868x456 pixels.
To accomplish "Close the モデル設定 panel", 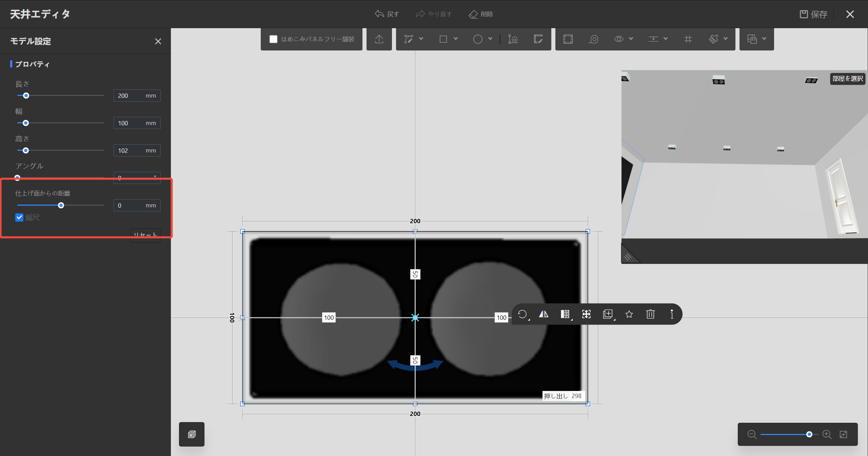I will 158,41.
